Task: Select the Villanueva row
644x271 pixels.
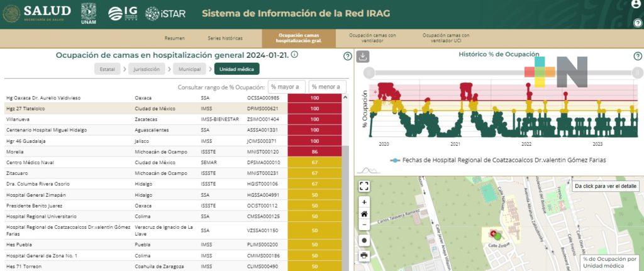Action: pyautogui.click(x=174, y=119)
